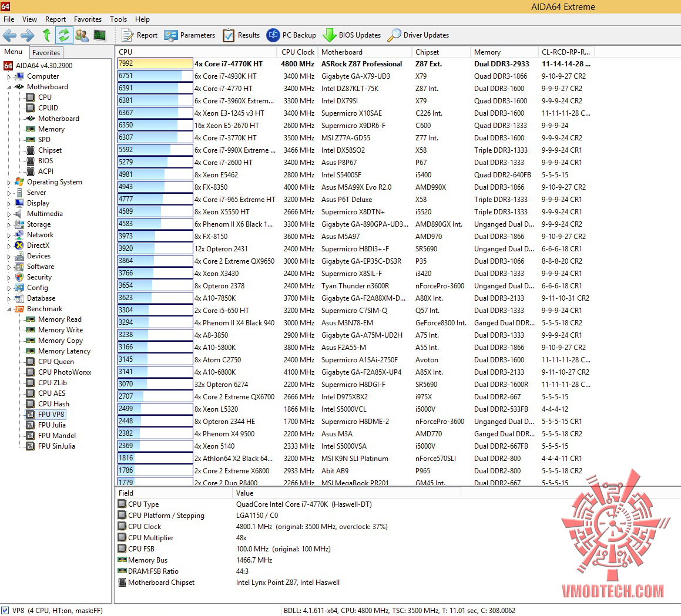681x616 pixels.
Task: Select the 8x FX-8350 result row
Action: click(354, 187)
